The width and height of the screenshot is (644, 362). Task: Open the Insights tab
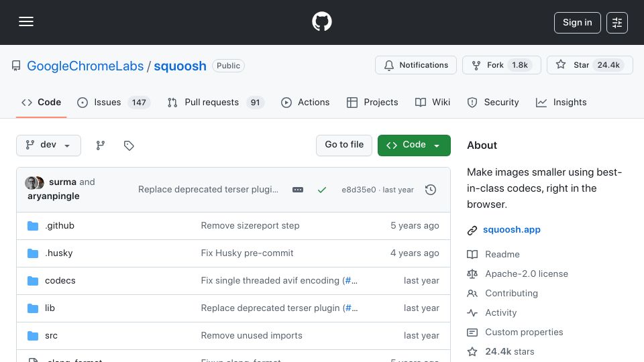(561, 102)
